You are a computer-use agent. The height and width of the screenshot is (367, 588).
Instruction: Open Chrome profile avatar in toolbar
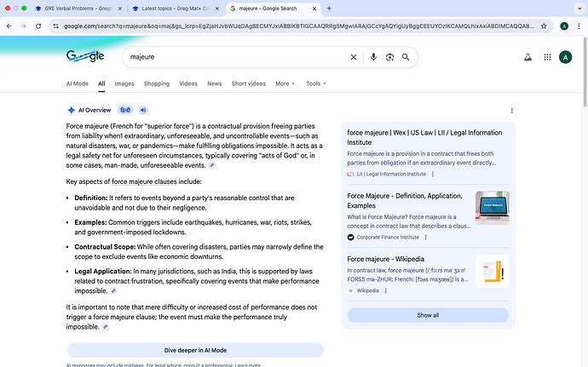(564, 26)
